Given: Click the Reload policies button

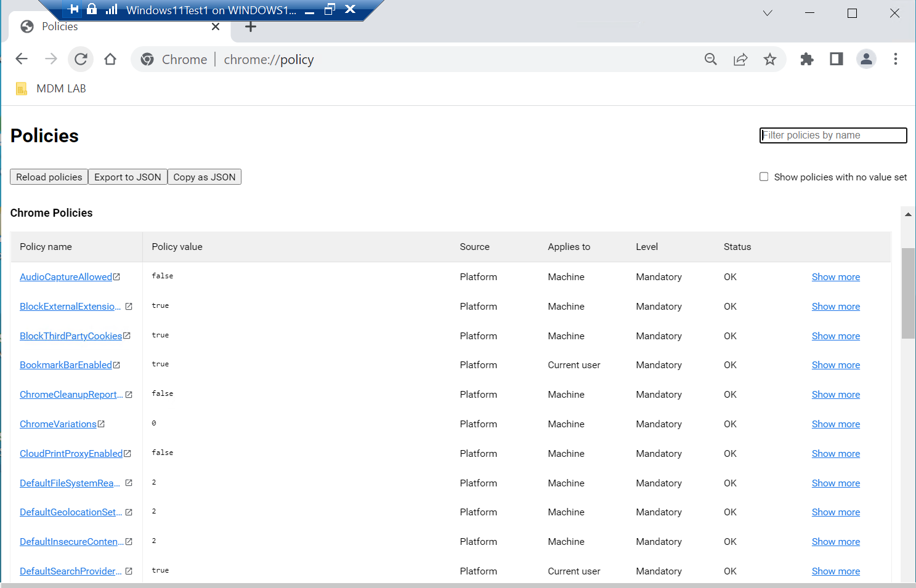Looking at the screenshot, I should pyautogui.click(x=49, y=177).
